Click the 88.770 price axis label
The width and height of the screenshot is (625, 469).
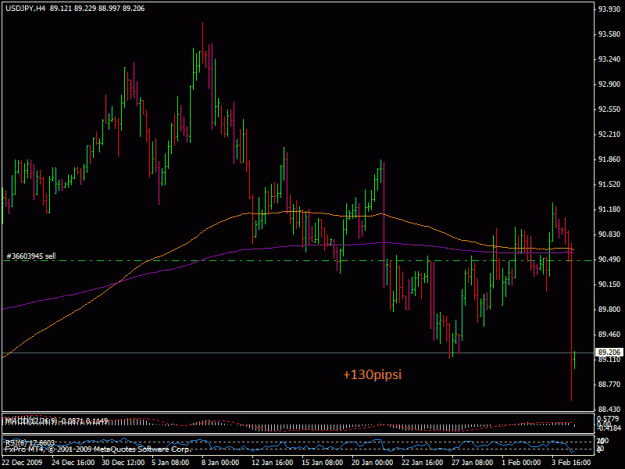pos(609,385)
